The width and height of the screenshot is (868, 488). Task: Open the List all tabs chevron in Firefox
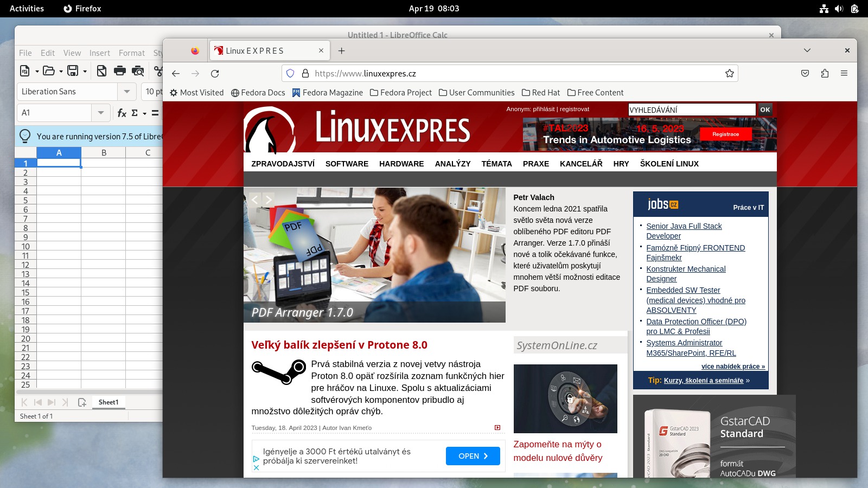pos(807,50)
